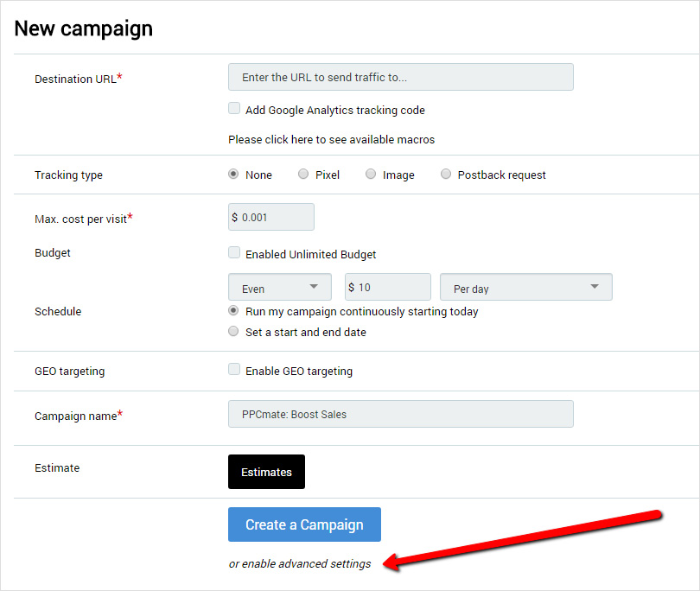700x591 pixels.
Task: Check Enable GEO targeting
Action: point(234,370)
